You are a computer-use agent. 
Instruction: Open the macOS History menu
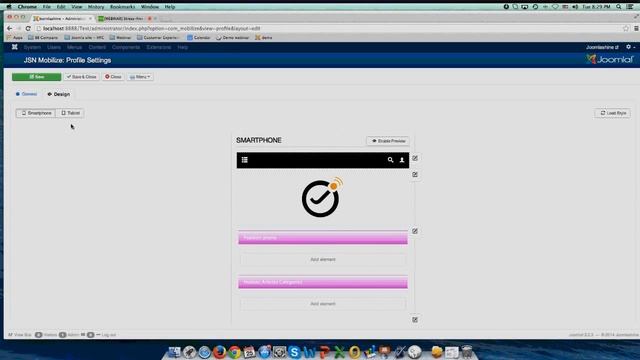[x=96, y=7]
